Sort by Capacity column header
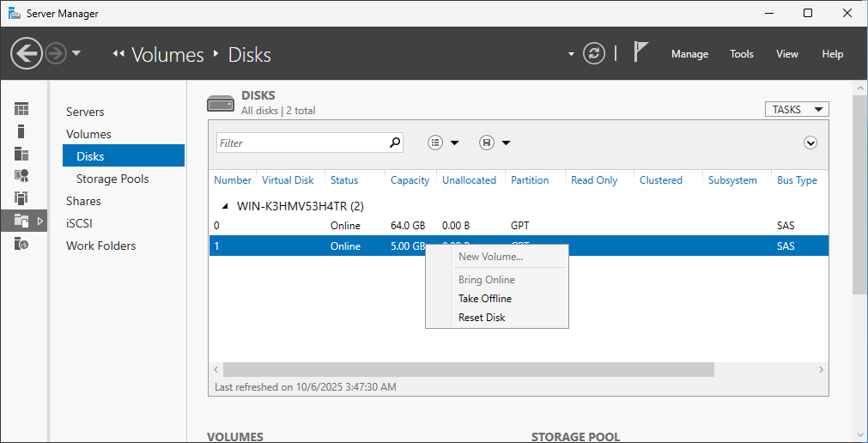Image resolution: width=868 pixels, height=443 pixels. coord(410,180)
